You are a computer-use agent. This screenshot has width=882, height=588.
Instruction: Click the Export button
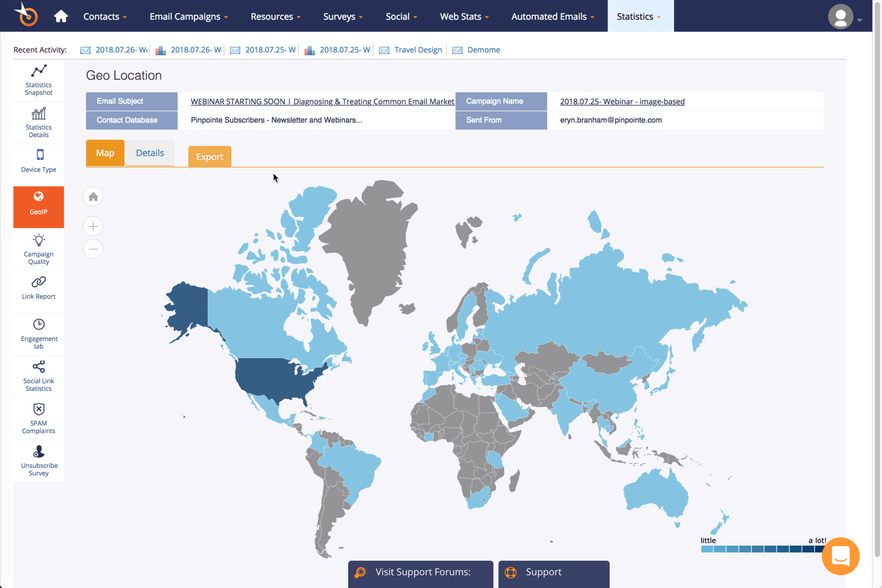pyautogui.click(x=210, y=157)
